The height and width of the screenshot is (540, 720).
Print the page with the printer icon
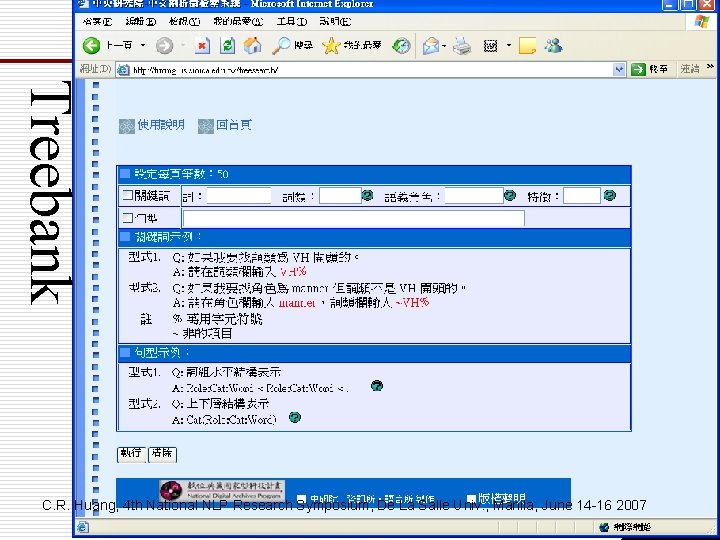click(462, 45)
